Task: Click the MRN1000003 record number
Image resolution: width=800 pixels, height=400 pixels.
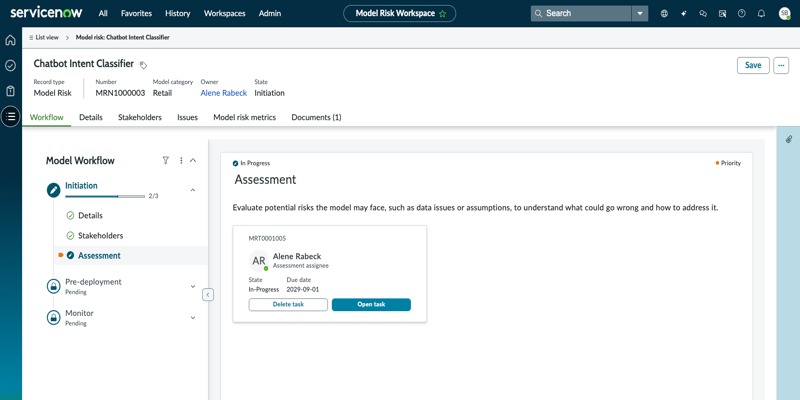Action: tap(120, 93)
